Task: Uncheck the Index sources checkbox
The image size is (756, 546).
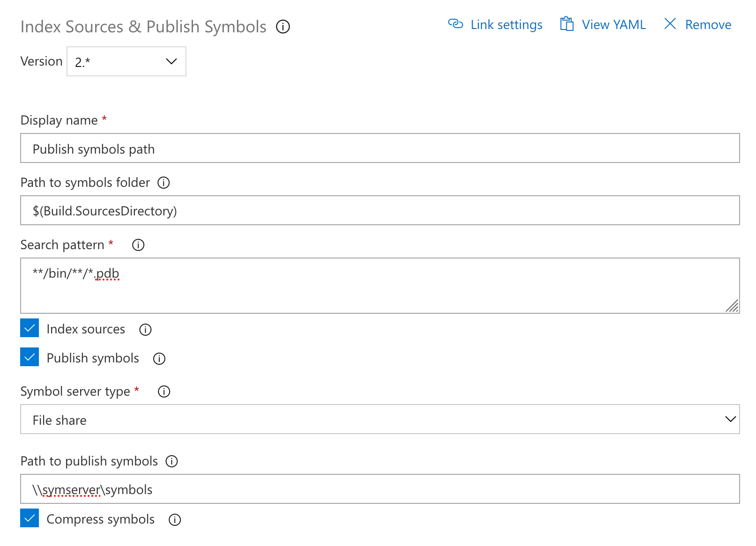Action: tap(30, 328)
